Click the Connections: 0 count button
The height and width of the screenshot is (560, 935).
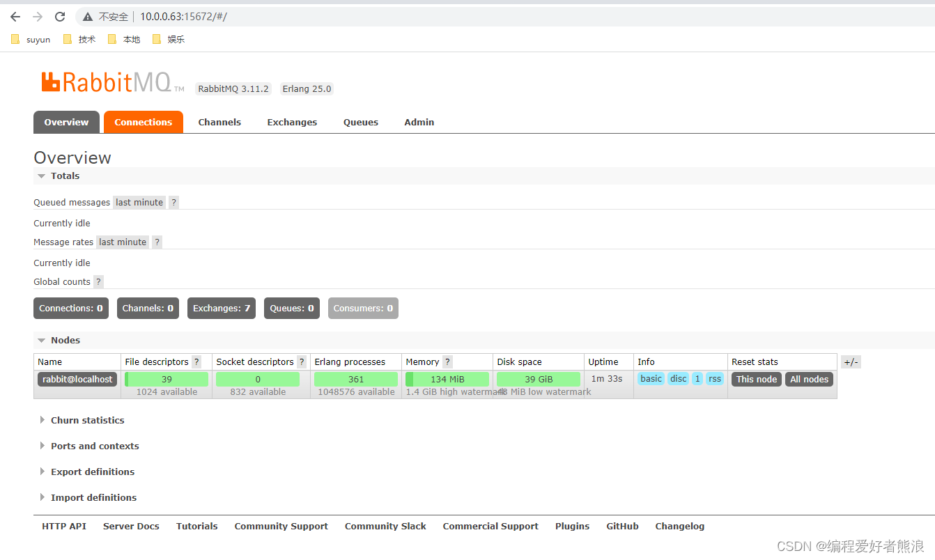pyautogui.click(x=71, y=309)
